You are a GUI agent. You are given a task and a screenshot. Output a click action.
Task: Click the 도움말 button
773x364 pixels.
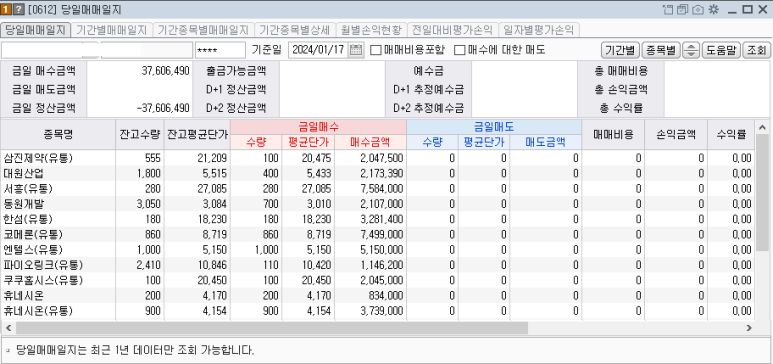(x=721, y=50)
